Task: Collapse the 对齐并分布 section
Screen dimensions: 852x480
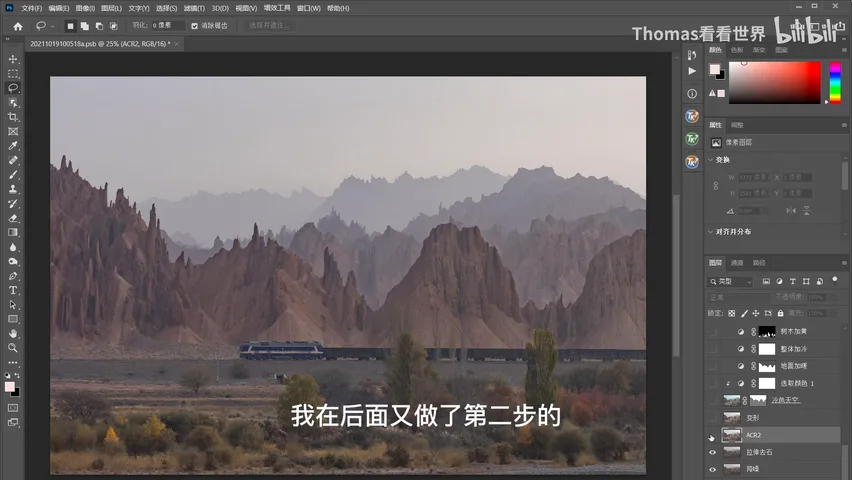Action: coord(711,232)
